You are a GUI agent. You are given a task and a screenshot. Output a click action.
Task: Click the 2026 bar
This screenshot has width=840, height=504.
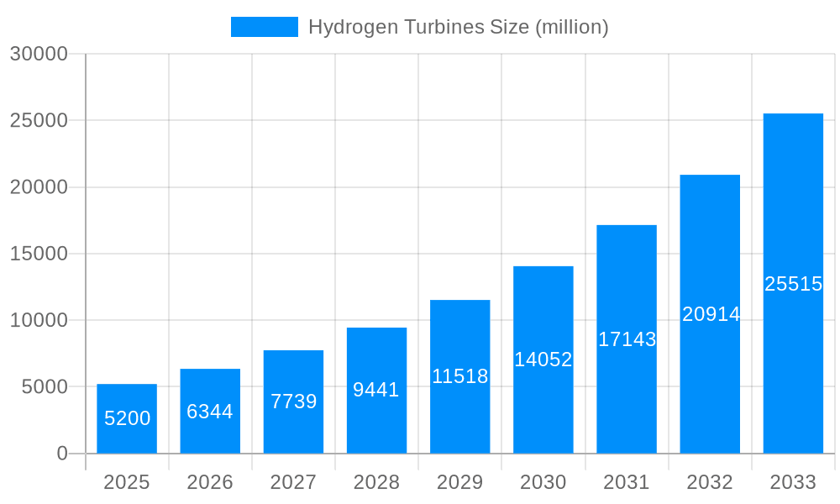click(x=210, y=412)
